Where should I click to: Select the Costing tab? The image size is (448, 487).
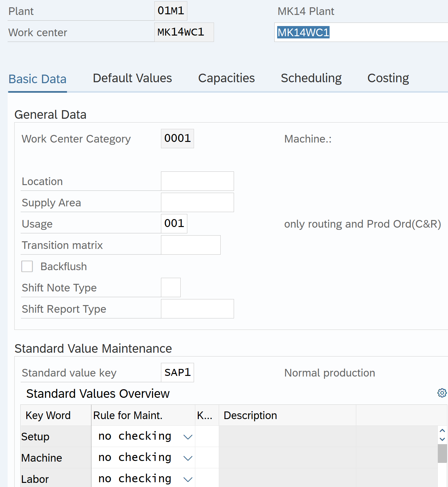pyautogui.click(x=388, y=78)
